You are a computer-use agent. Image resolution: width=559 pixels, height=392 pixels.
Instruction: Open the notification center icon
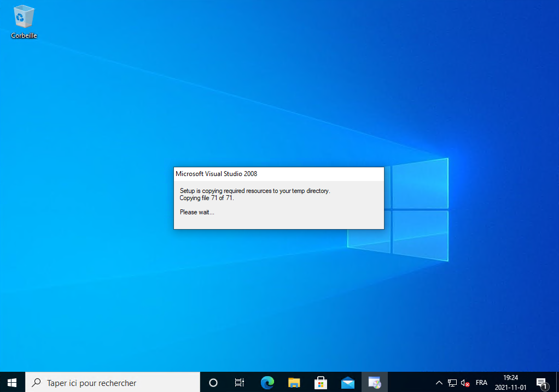pyautogui.click(x=541, y=383)
